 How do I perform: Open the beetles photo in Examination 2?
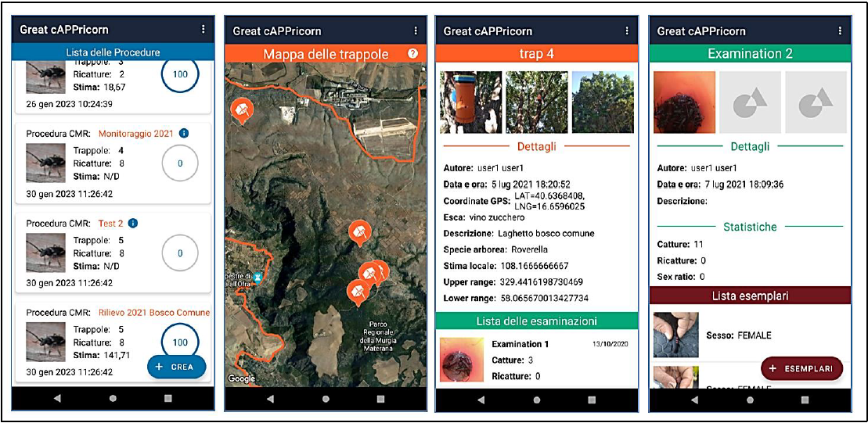click(684, 102)
